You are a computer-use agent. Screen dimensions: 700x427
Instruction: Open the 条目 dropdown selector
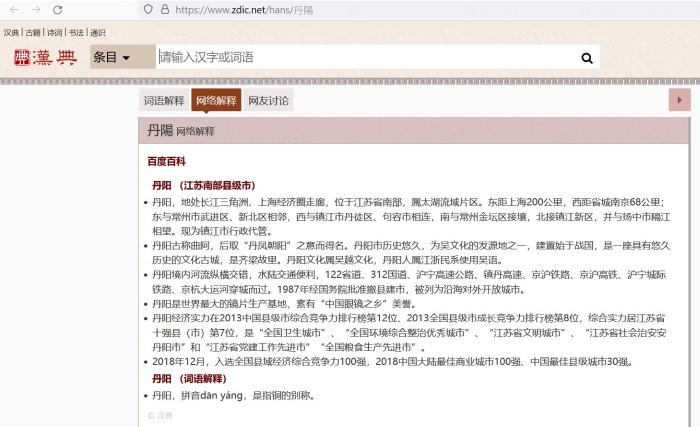(112, 58)
